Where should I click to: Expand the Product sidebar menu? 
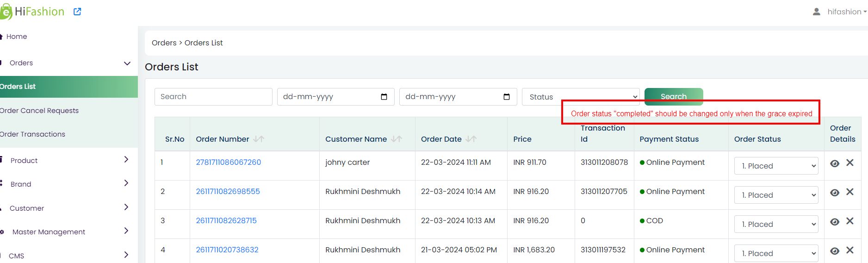point(126,160)
